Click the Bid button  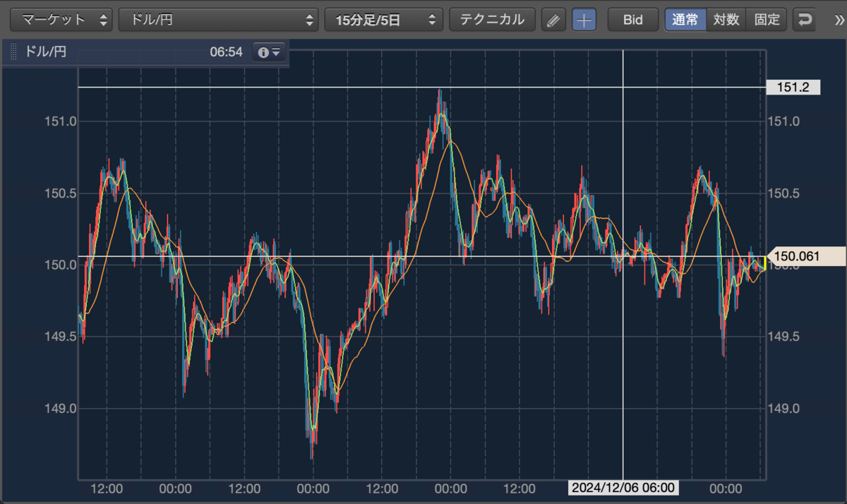point(633,20)
